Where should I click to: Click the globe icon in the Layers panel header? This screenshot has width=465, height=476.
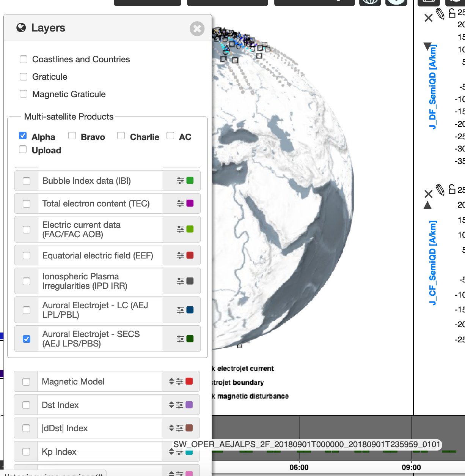tap(21, 28)
